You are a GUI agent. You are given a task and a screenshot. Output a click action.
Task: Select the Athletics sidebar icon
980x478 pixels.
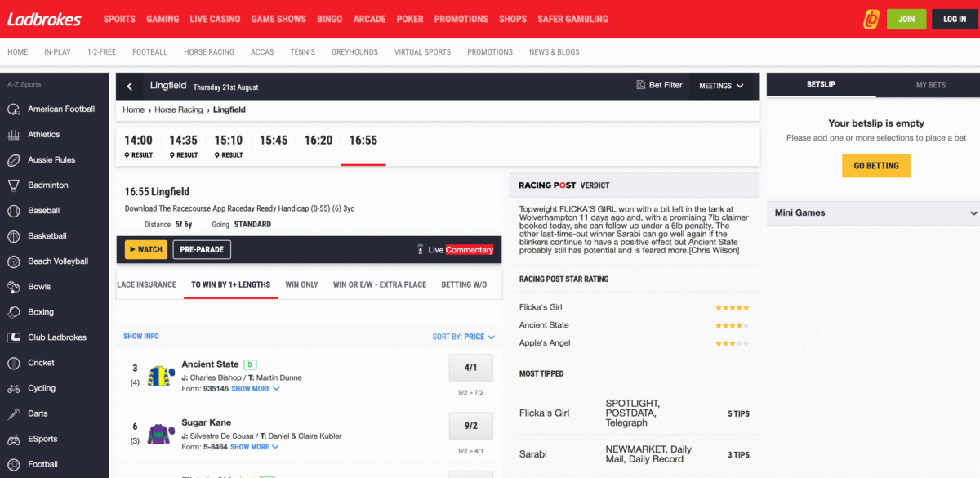pyautogui.click(x=14, y=135)
